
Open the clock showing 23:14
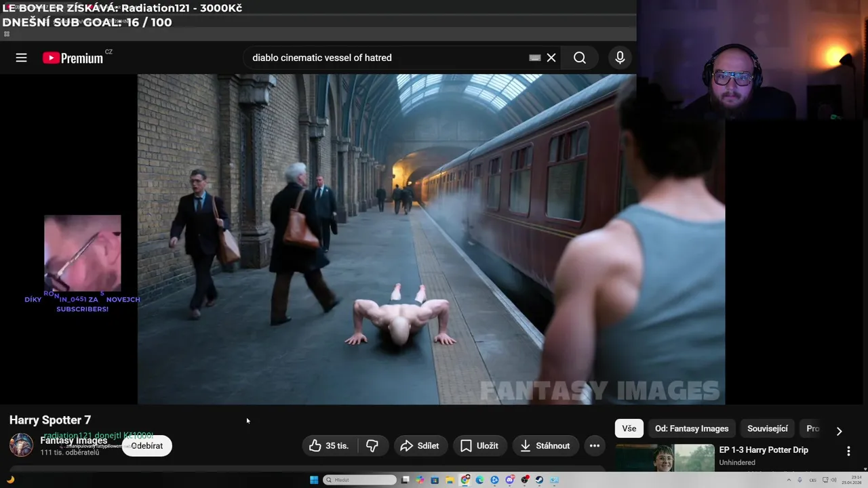[x=852, y=480]
